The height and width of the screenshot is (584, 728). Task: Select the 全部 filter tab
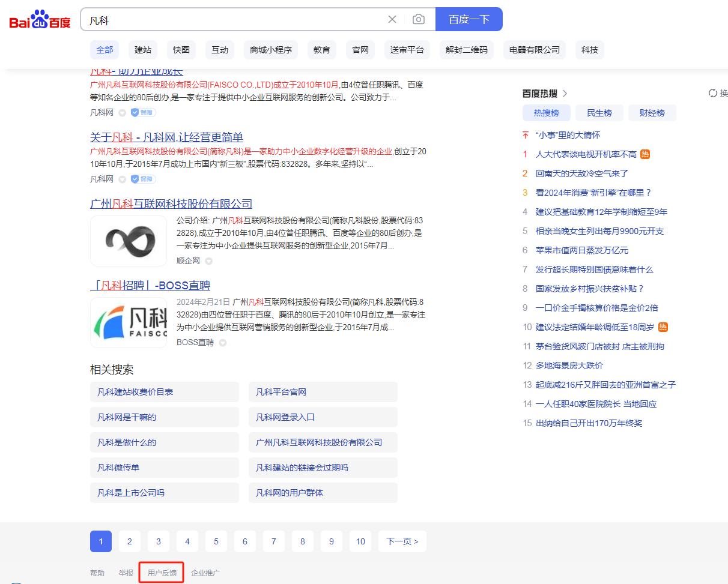(105, 50)
